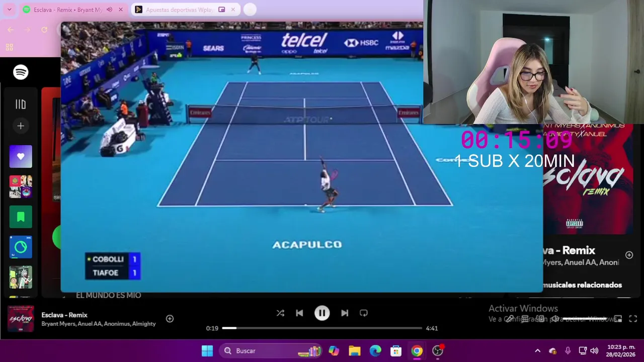Screen dimensions: 644x362
Task: Open system volume from tray speaker
Action: 594,351
